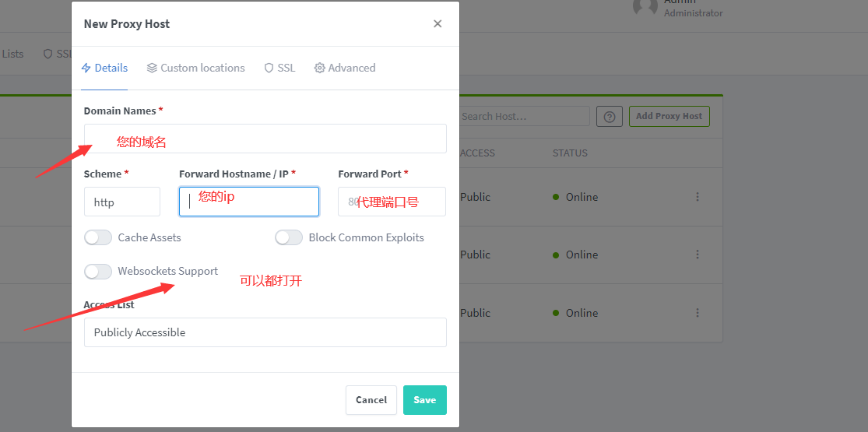The width and height of the screenshot is (868, 432).
Task: Expand the Access List dropdown
Action: (265, 332)
